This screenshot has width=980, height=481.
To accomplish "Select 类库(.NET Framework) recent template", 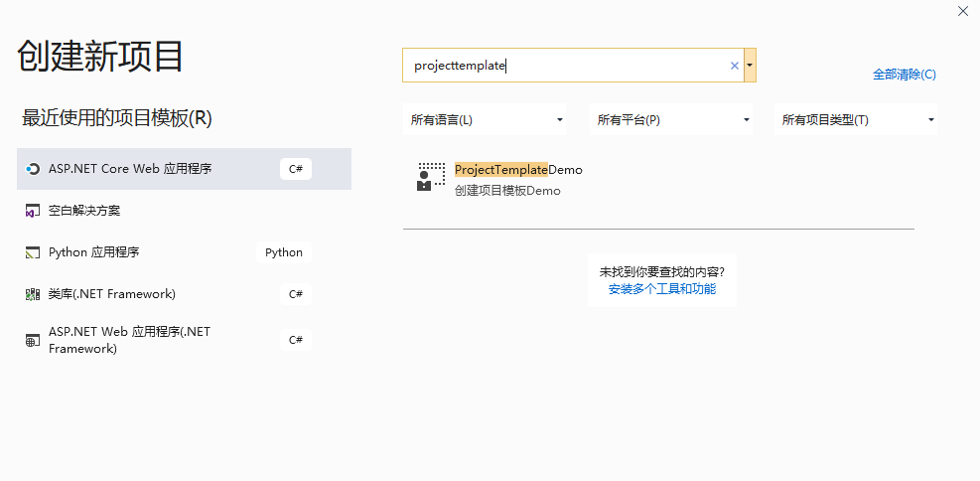I will pos(184,294).
